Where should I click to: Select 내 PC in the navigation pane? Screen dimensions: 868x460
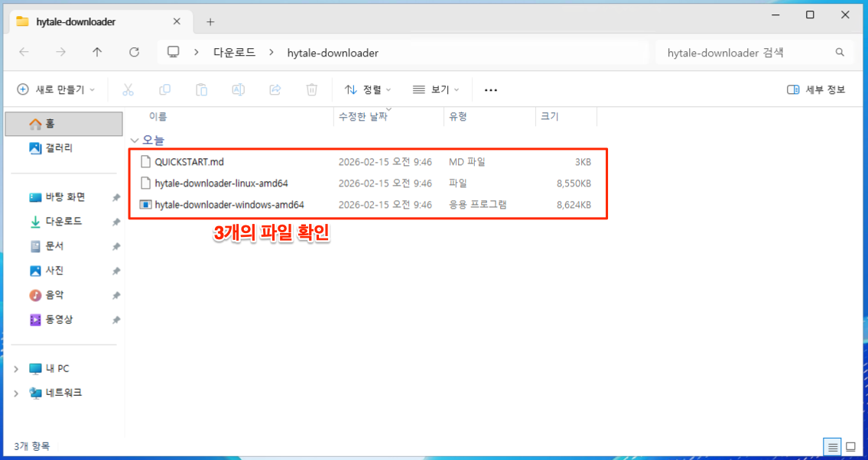(x=57, y=369)
